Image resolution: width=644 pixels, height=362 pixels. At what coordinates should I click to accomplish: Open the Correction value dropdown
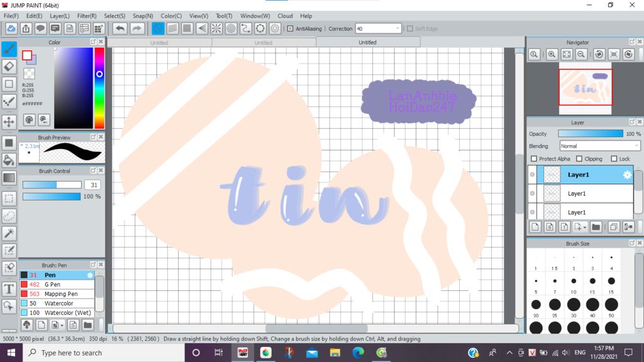point(397,29)
